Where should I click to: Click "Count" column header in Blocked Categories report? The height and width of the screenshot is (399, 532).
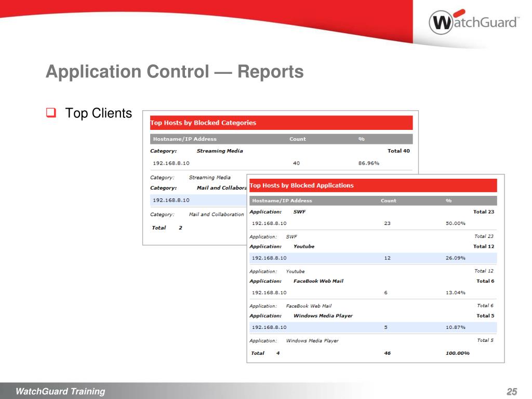coord(298,139)
